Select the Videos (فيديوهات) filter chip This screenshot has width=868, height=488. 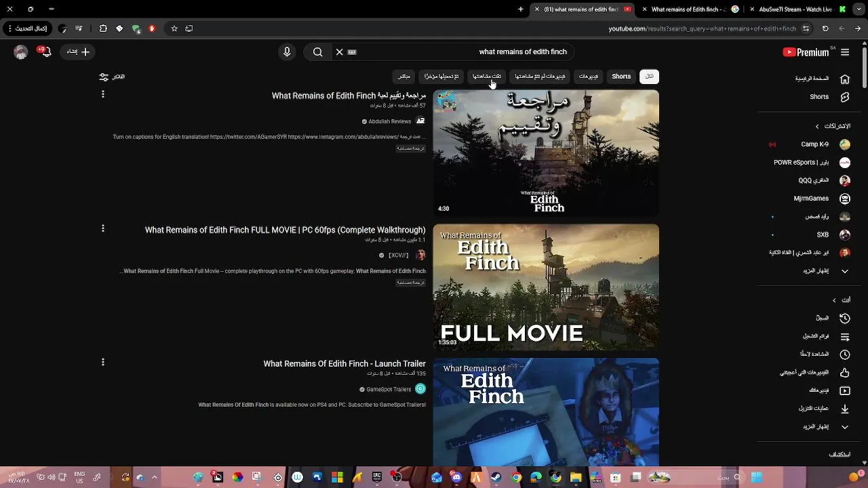(x=589, y=77)
